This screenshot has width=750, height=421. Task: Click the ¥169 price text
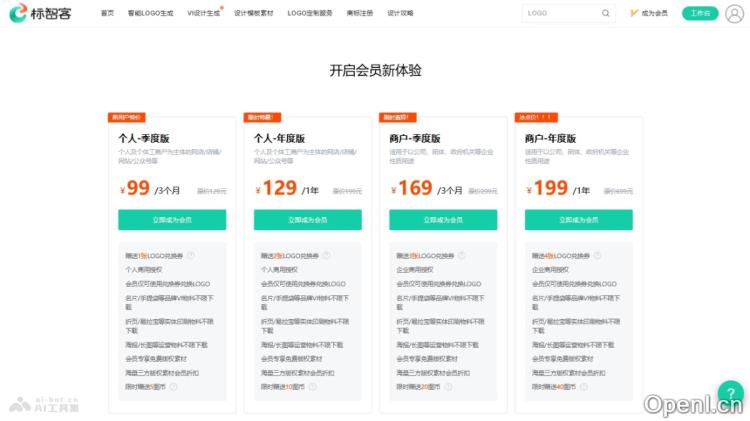tap(412, 188)
